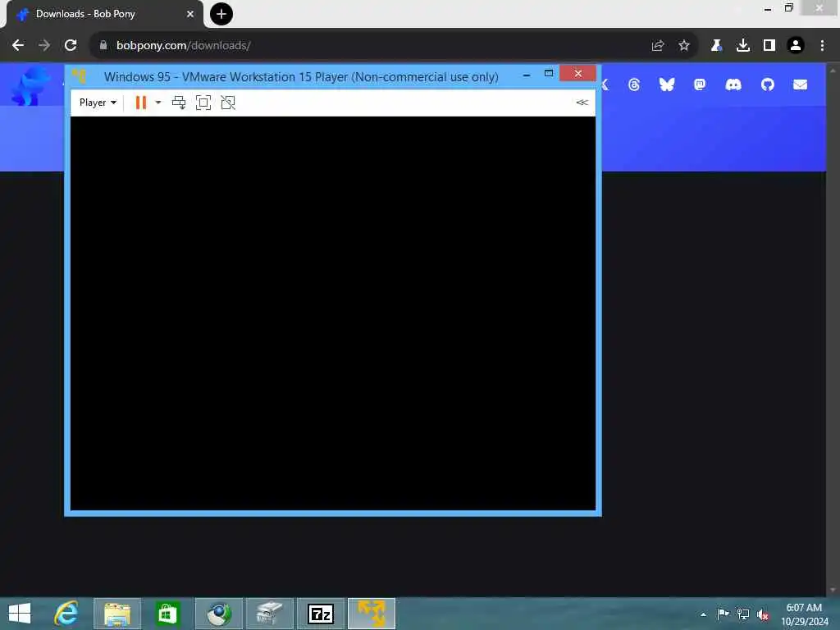The image size is (840, 630).
Task: Open the network tray icon
Action: (742, 614)
